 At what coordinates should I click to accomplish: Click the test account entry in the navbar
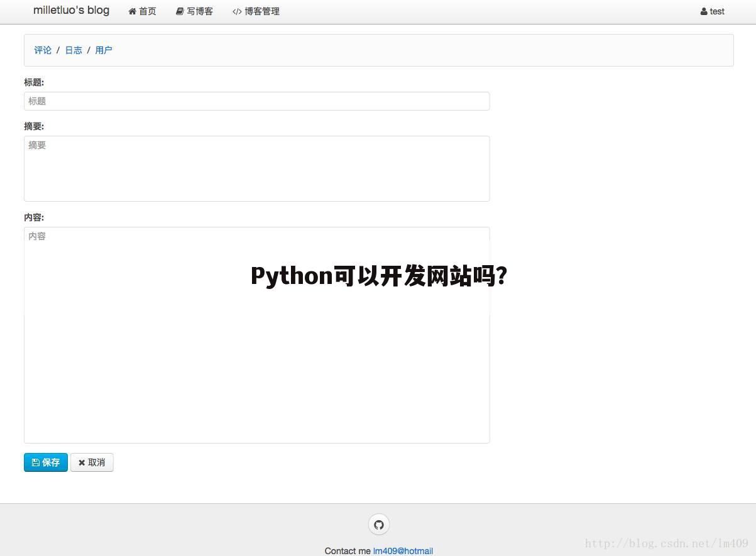tap(716, 11)
